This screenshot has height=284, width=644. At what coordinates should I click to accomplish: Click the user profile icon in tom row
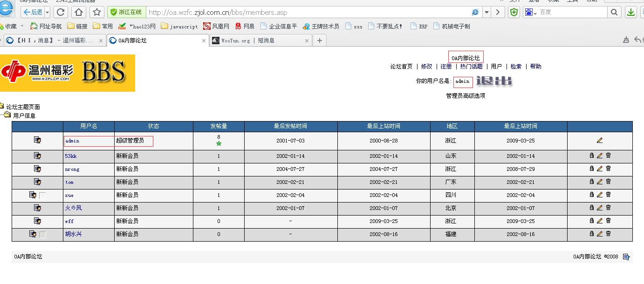(37, 182)
